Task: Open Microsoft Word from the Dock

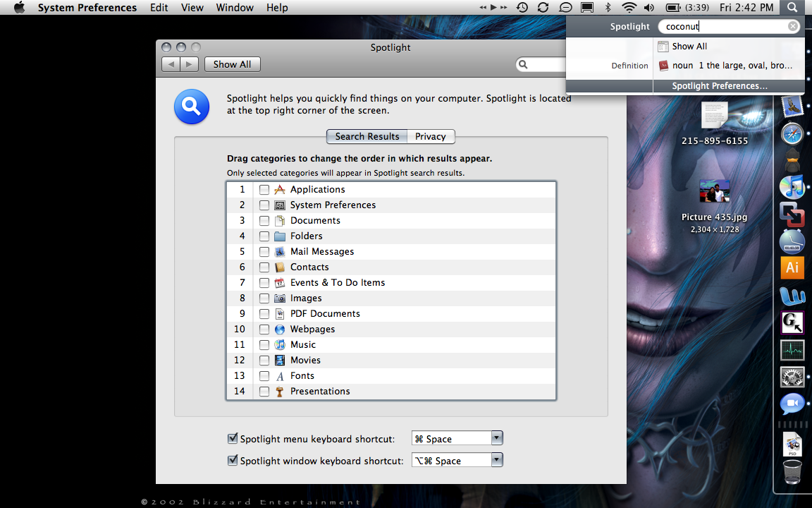Action: point(792,296)
